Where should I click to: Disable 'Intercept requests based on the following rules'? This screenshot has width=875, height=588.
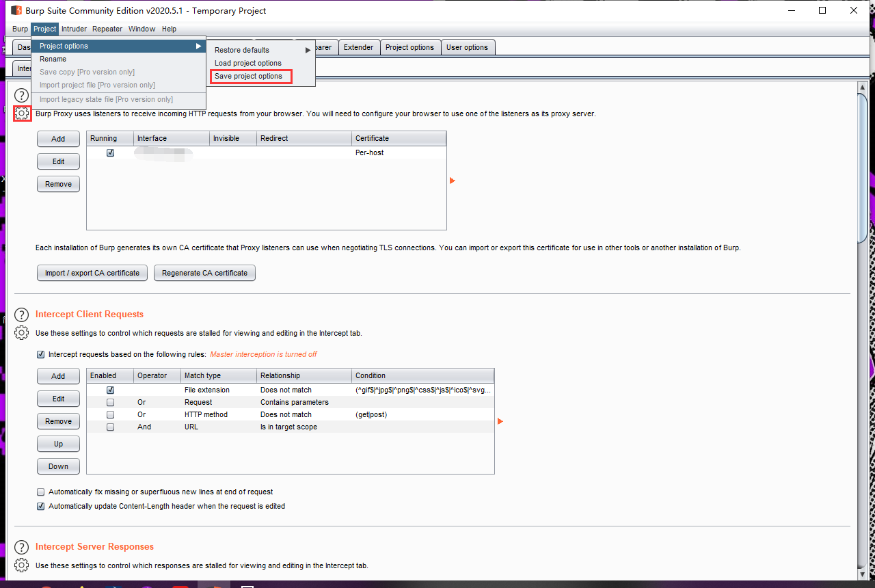coord(41,354)
